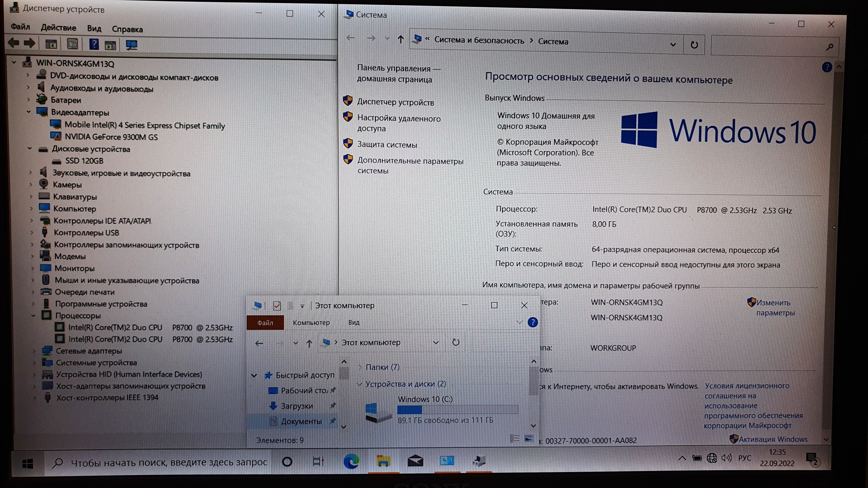Open the license agreement terms link
This screenshot has width=868, height=488.
[753, 405]
